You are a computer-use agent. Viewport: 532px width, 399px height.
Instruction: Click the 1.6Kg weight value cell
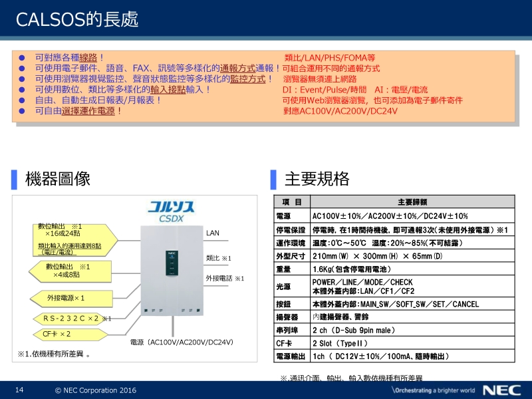pyautogui.click(x=412, y=269)
